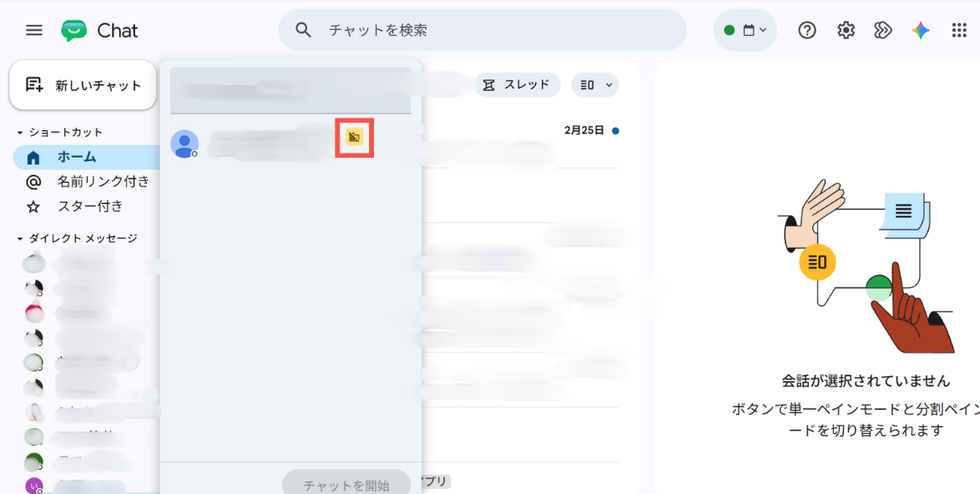Screen dimensions: 980x494
Task: Collapse the ダイレクト メッセージ section
Action: [x=20, y=239]
